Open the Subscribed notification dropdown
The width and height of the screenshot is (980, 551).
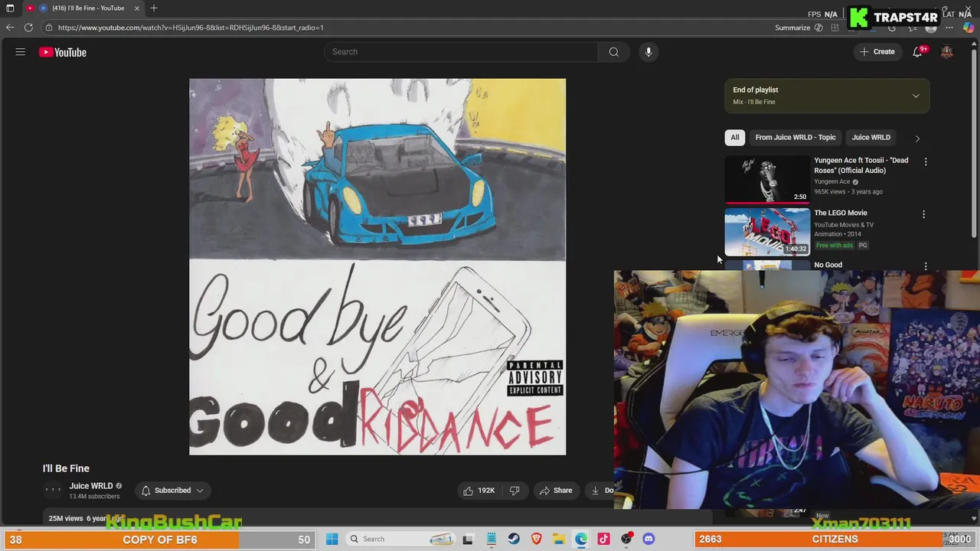coord(173,491)
